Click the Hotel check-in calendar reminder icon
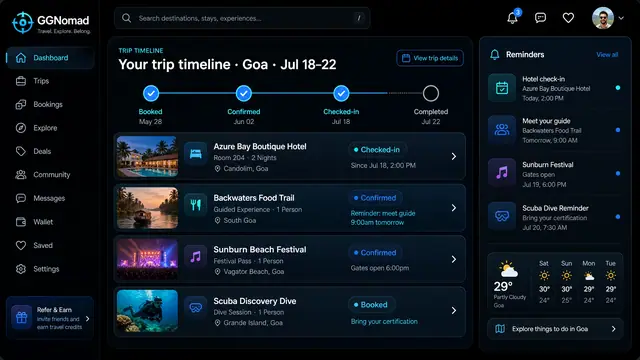 point(502,87)
